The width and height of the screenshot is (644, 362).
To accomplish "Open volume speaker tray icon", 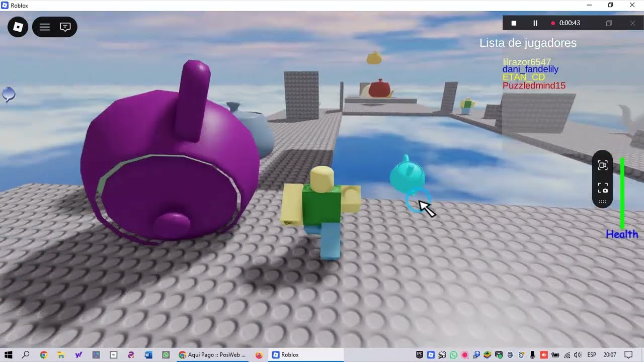I will (x=577, y=355).
